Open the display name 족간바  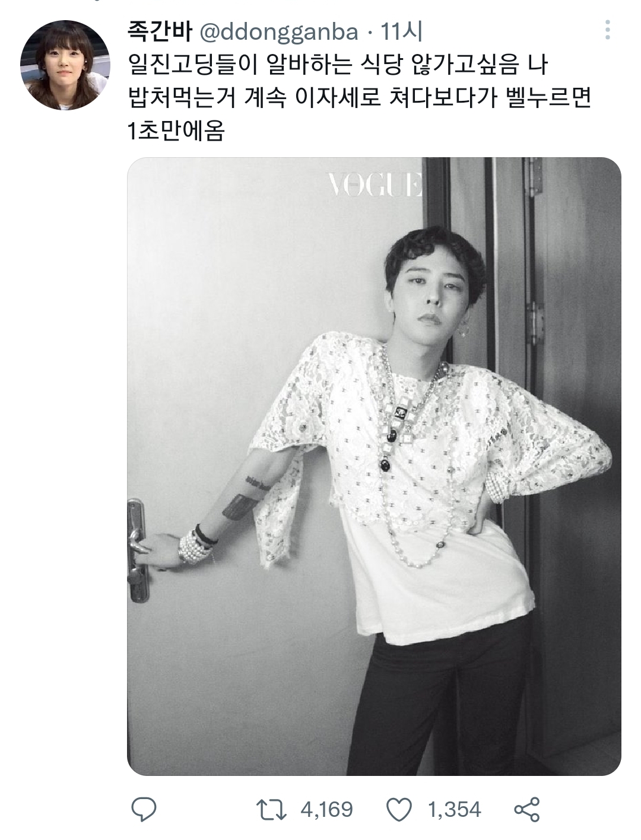click(160, 32)
